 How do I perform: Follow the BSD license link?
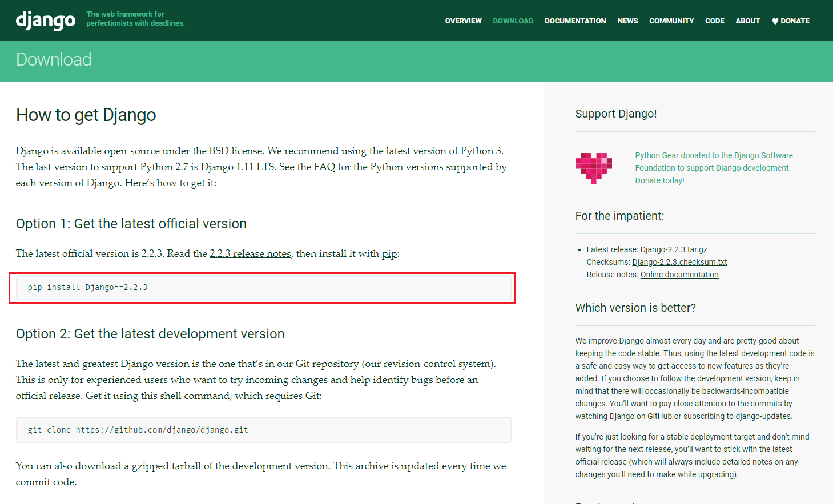236,151
